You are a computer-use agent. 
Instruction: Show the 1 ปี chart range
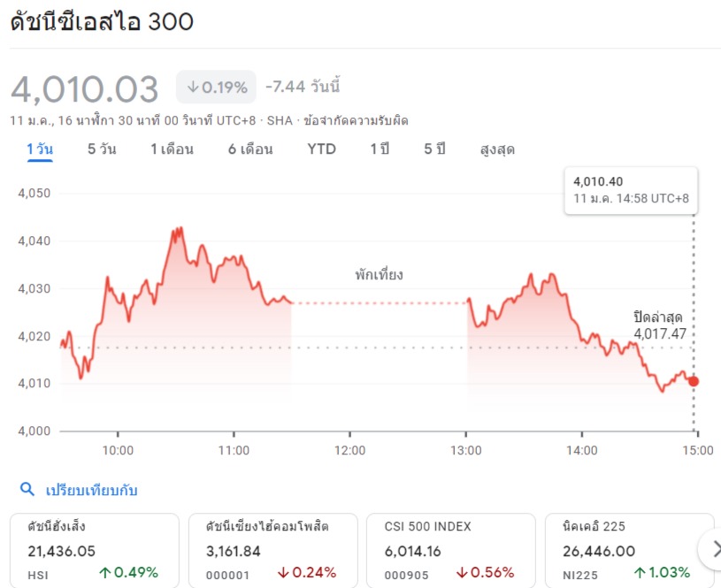point(380,149)
